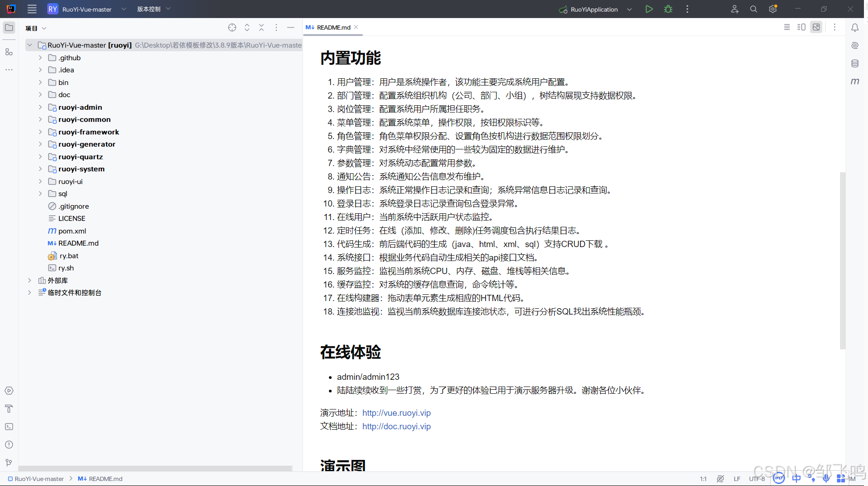The width and height of the screenshot is (868, 486).
Task: Switch markdown view to preview only
Action: click(x=816, y=27)
